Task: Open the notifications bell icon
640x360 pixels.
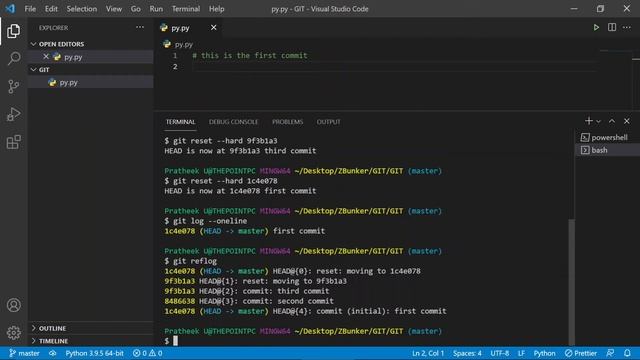Action: 627,353
